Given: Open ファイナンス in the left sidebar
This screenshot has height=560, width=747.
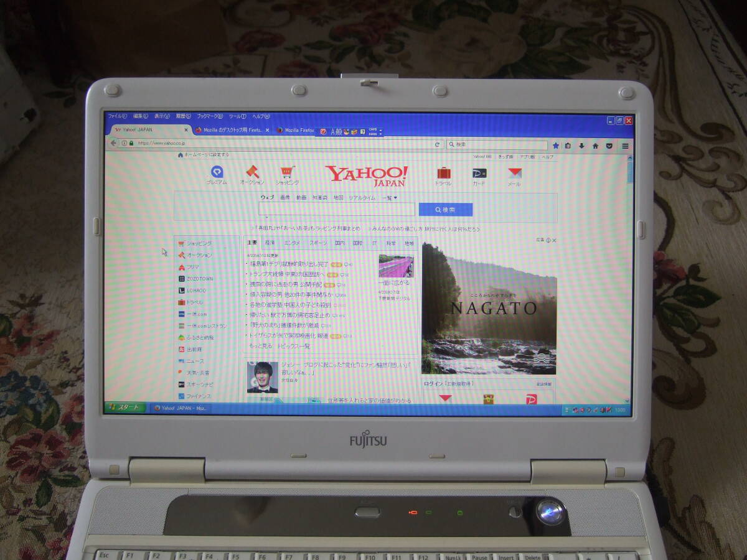Looking at the screenshot, I should coord(195,396).
